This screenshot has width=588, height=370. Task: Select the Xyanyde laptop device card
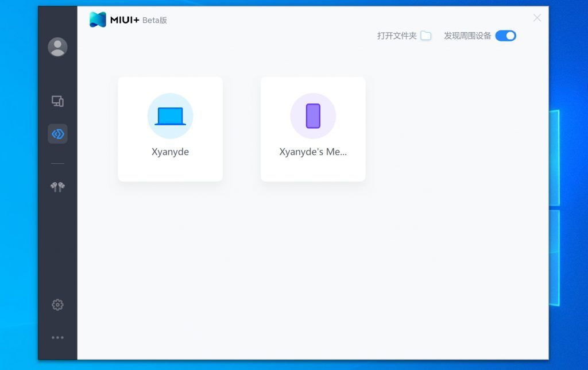170,129
